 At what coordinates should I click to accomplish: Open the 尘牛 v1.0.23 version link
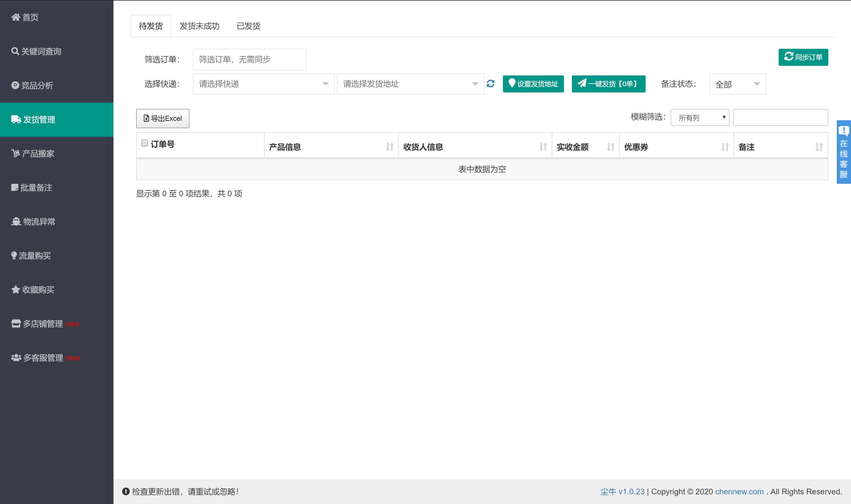pos(622,492)
